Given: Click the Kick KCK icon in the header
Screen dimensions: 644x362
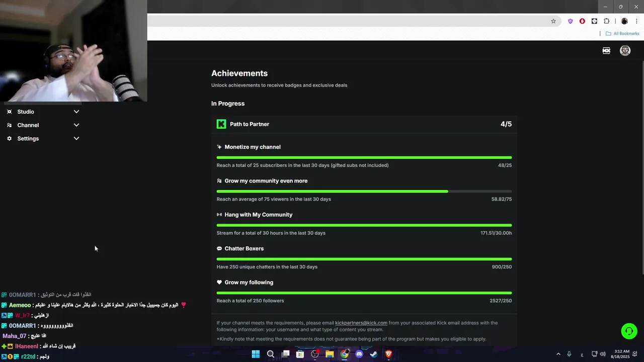Looking at the screenshot, I should (x=606, y=51).
